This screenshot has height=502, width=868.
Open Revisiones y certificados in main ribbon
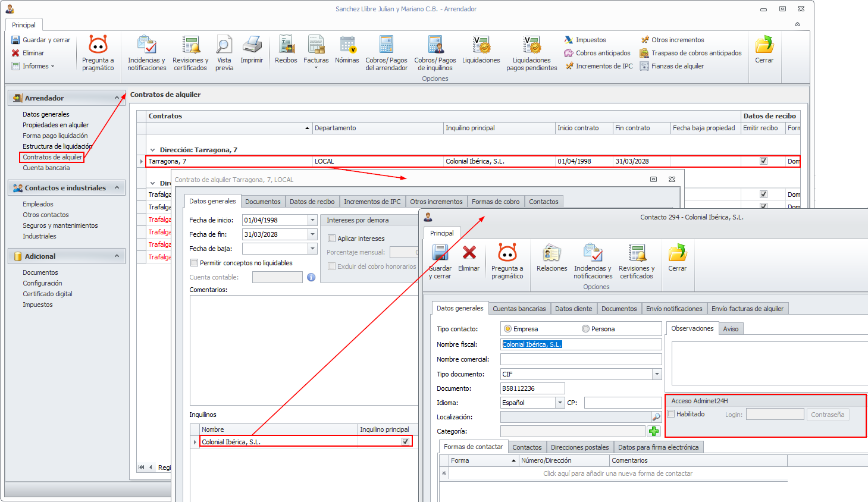click(x=190, y=53)
